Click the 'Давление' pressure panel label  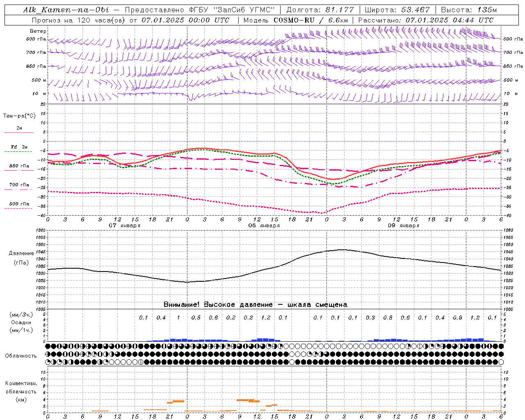[21, 253]
